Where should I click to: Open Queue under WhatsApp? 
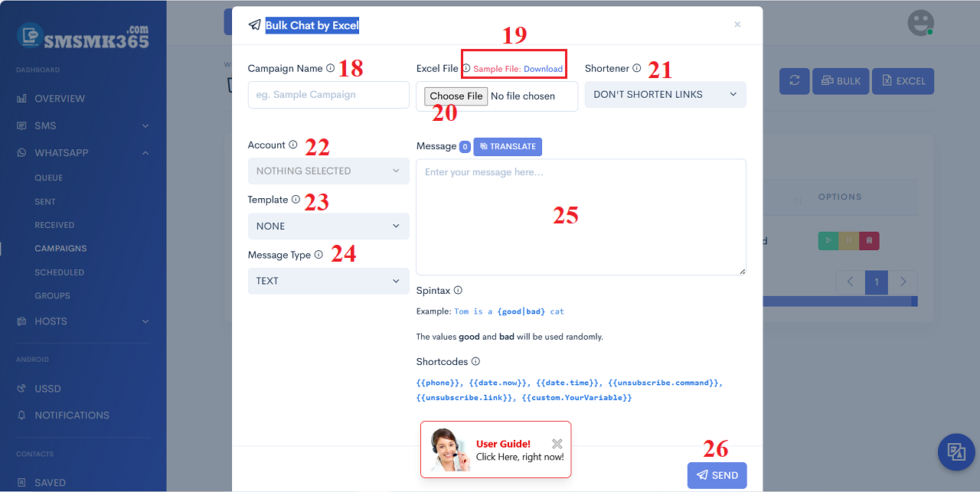click(x=49, y=178)
